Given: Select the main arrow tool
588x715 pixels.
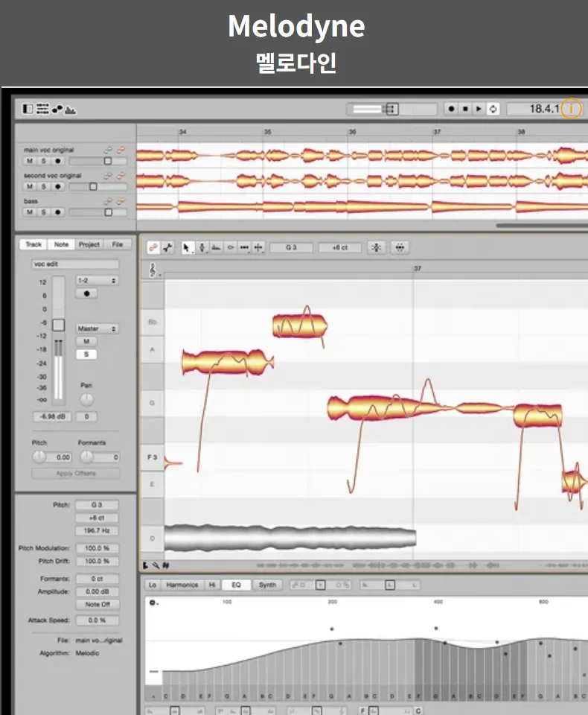Looking at the screenshot, I should [x=186, y=247].
